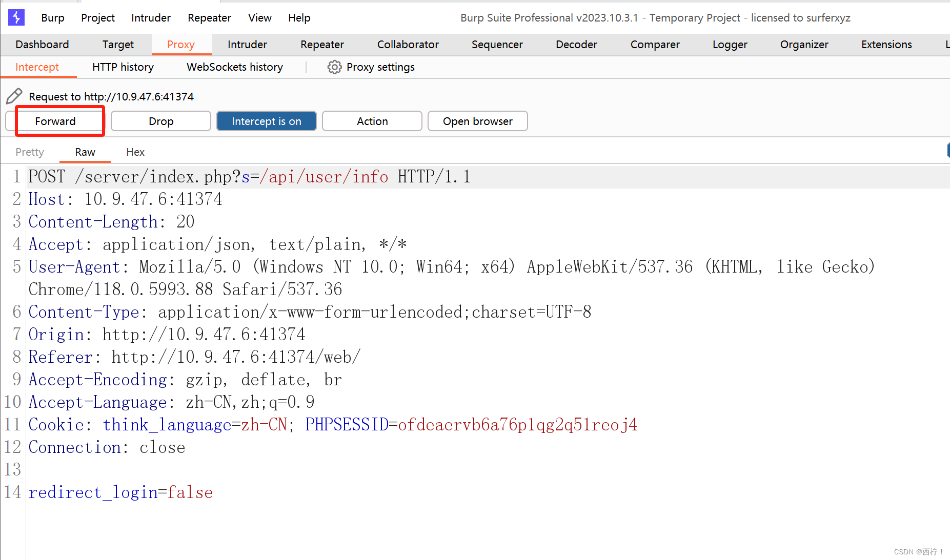
Task: Click the Host header line
Action: tap(126, 199)
